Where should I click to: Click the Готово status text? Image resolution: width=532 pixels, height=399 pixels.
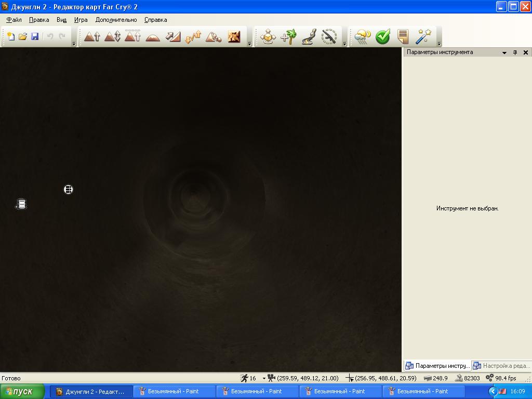click(11, 378)
